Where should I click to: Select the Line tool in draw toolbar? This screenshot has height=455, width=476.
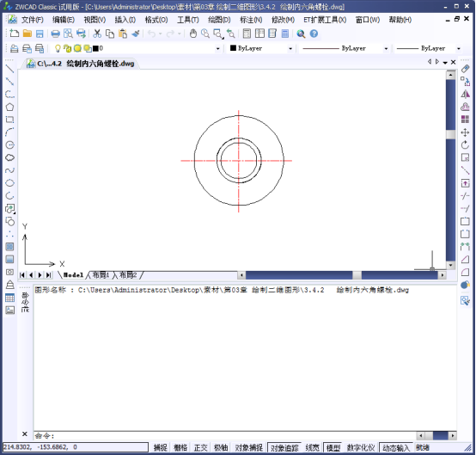coord(9,69)
